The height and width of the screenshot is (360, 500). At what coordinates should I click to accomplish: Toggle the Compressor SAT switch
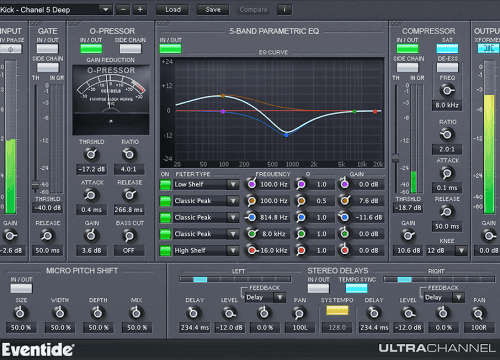tap(447, 49)
